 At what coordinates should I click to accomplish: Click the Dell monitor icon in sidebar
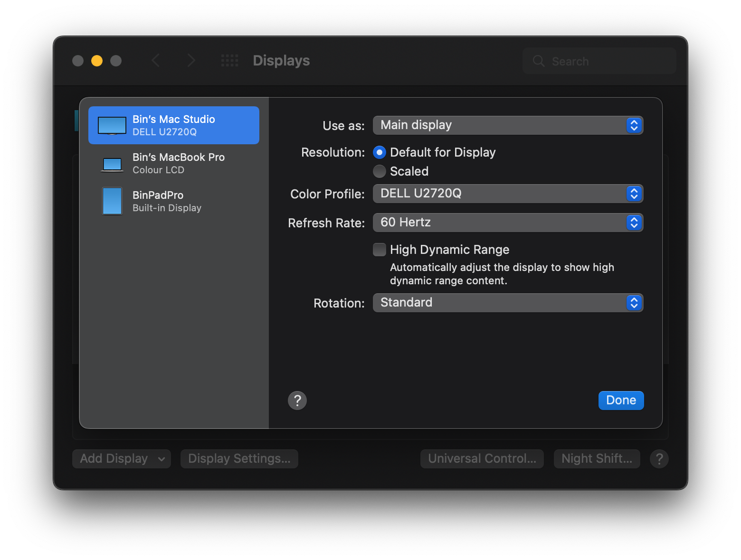pos(112,126)
